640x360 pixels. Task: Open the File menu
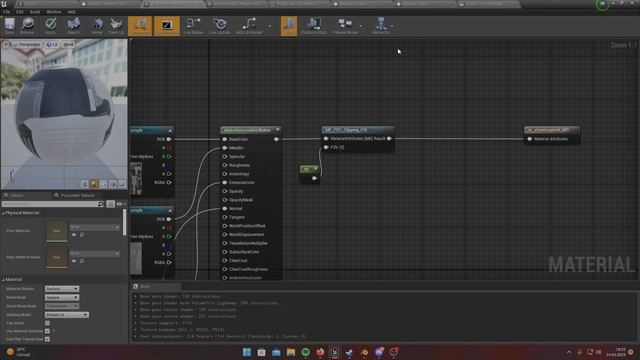tap(7, 12)
